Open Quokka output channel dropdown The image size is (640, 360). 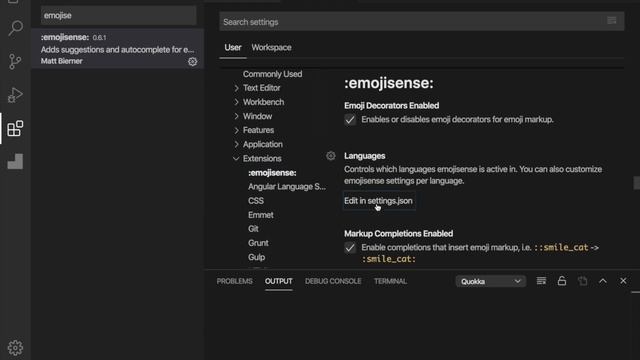pyautogui.click(x=491, y=281)
